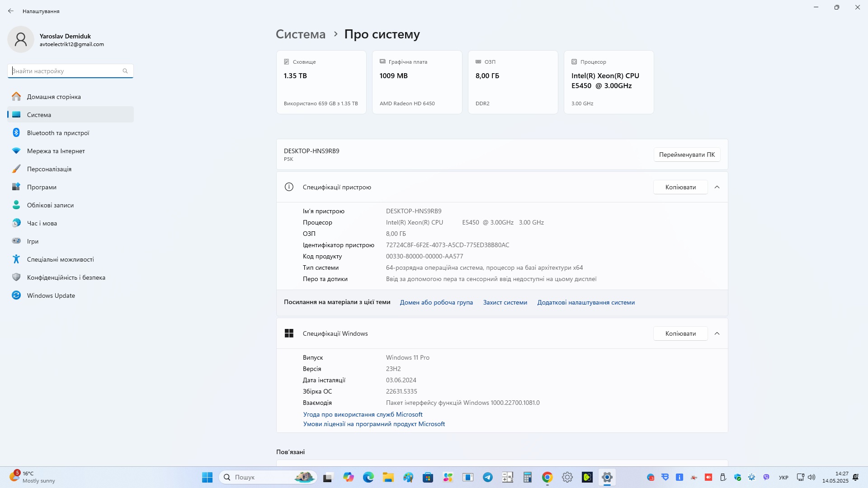
Task: Open Захист системи link
Action: coord(505,302)
